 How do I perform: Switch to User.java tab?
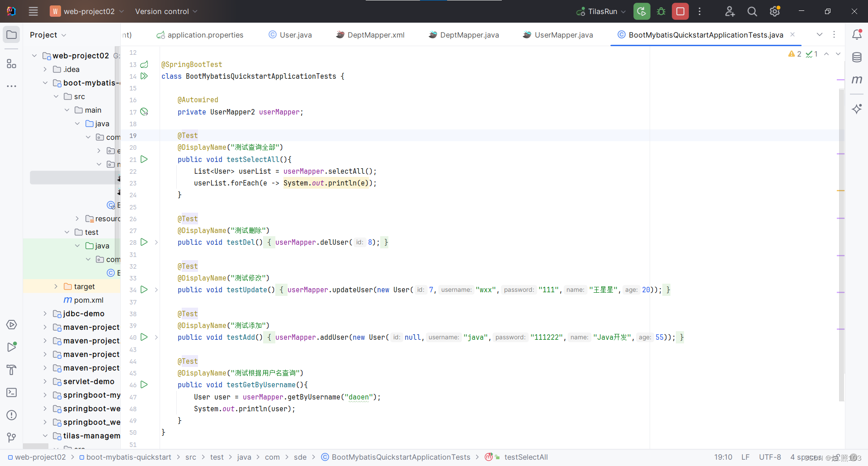click(290, 35)
